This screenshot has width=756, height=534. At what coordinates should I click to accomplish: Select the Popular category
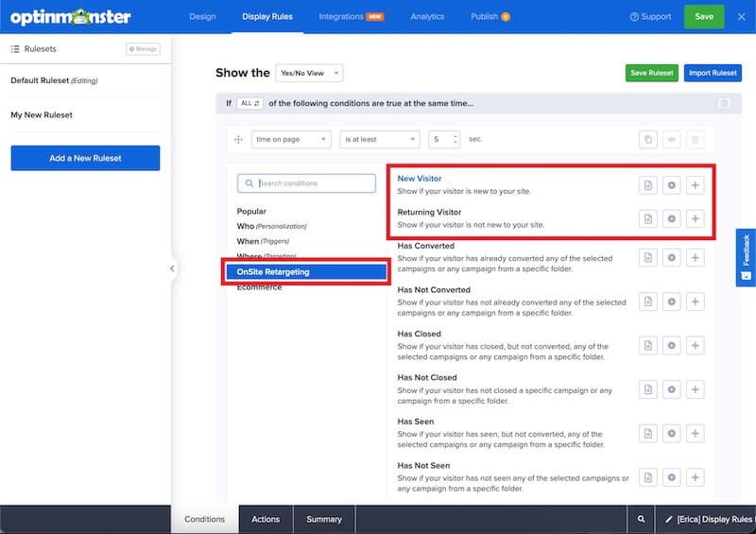tap(251, 212)
